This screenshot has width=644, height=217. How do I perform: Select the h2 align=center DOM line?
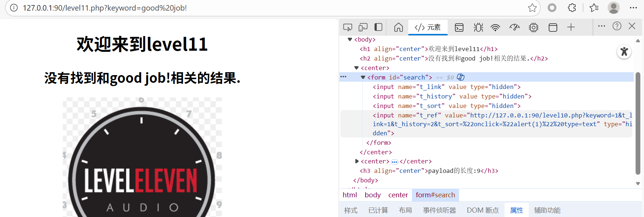coord(454,58)
